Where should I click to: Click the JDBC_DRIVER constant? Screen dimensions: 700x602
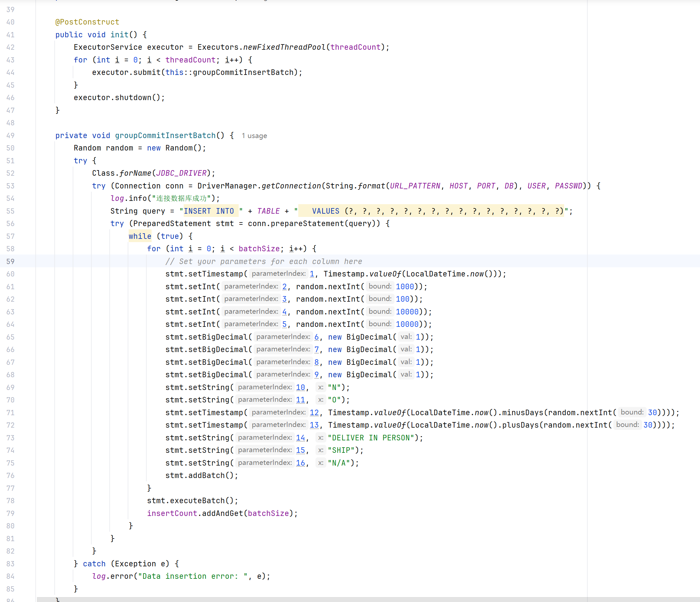(181, 173)
